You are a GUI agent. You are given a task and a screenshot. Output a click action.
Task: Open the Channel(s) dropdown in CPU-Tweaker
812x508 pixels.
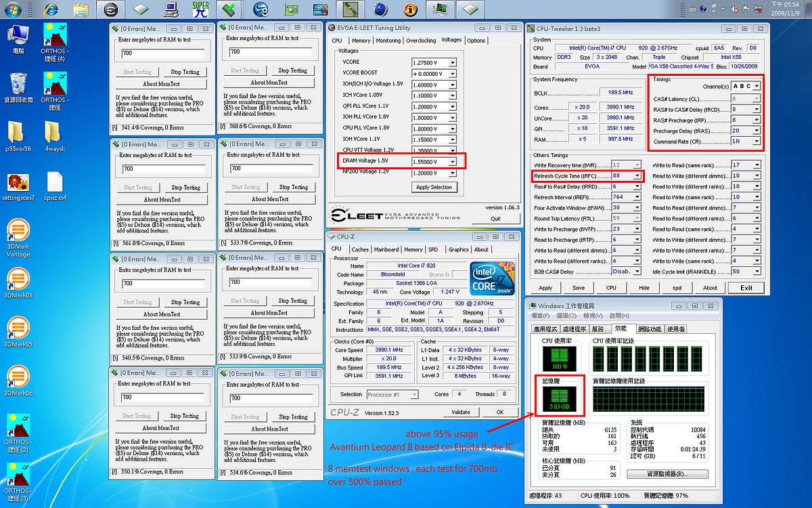coord(756,86)
